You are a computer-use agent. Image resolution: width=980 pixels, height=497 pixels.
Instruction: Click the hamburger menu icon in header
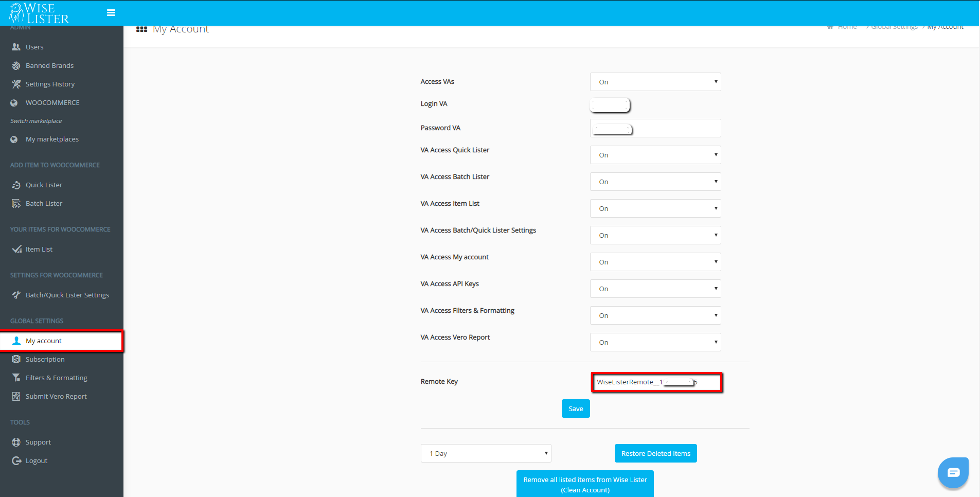tap(111, 13)
